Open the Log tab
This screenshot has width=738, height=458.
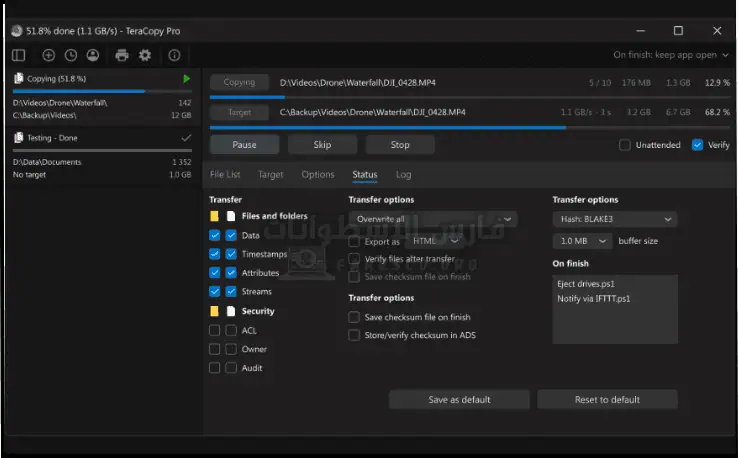pyautogui.click(x=403, y=174)
